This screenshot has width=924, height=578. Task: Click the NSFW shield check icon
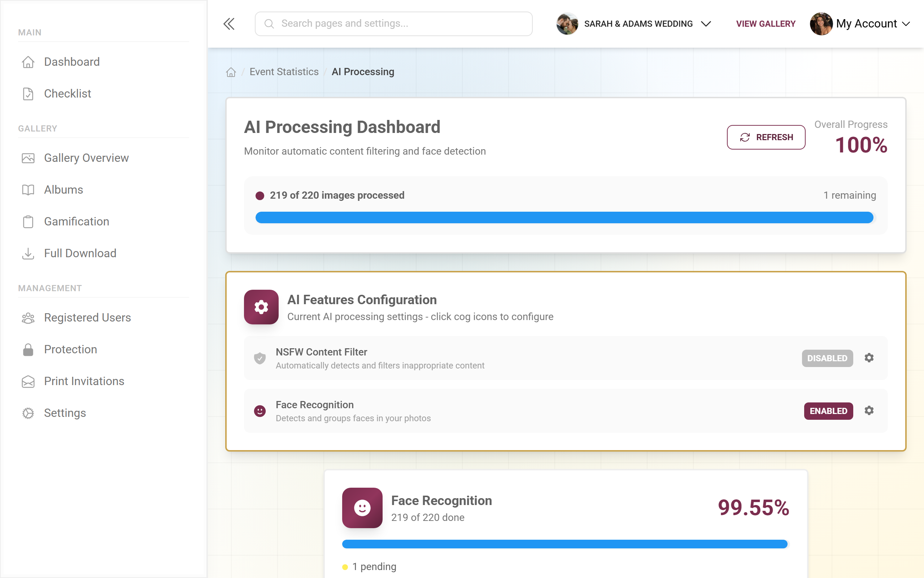260,358
